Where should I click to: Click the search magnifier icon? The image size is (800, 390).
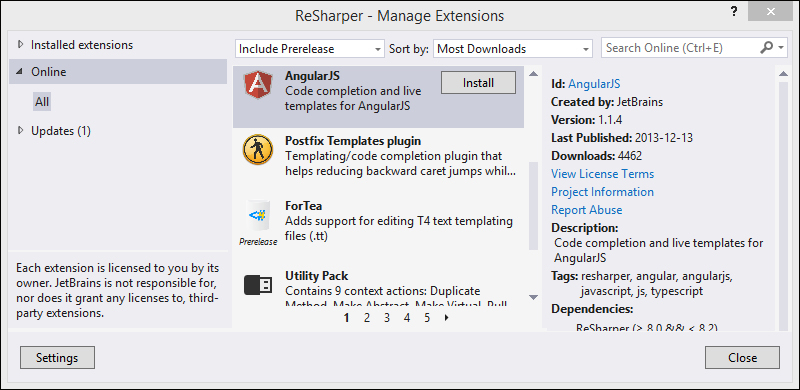coord(766,48)
